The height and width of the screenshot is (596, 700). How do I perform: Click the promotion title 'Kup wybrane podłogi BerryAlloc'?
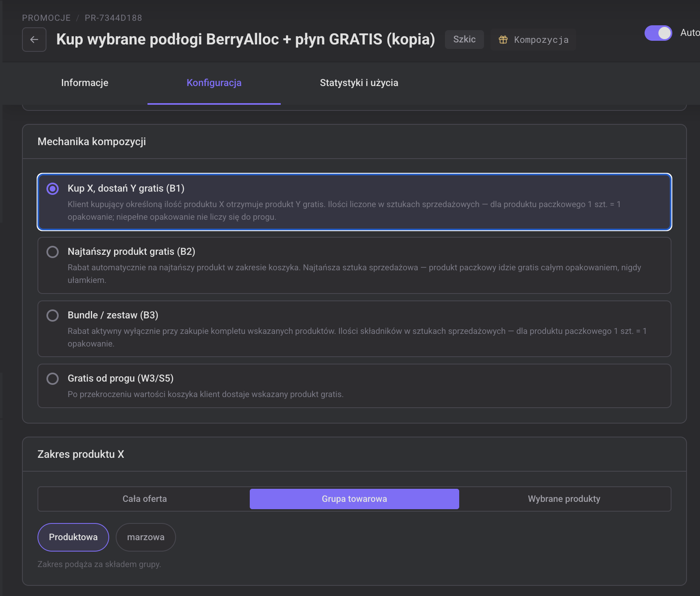(x=246, y=39)
